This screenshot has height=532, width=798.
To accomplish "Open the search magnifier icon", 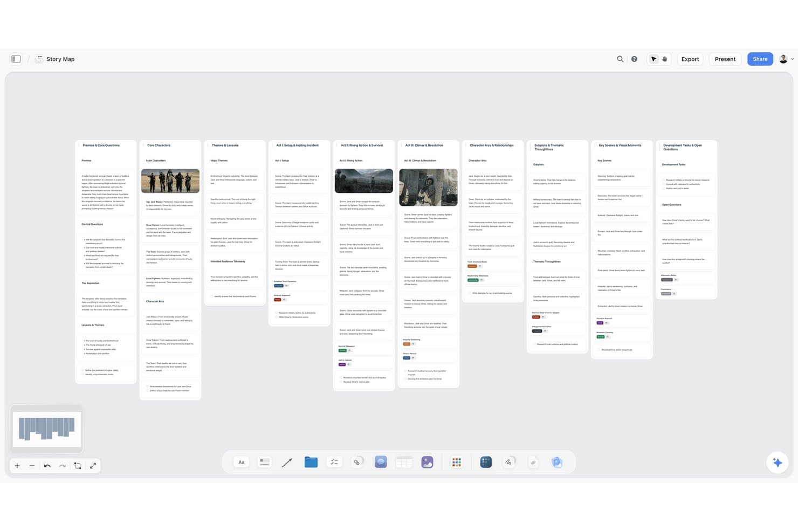I will 620,59.
